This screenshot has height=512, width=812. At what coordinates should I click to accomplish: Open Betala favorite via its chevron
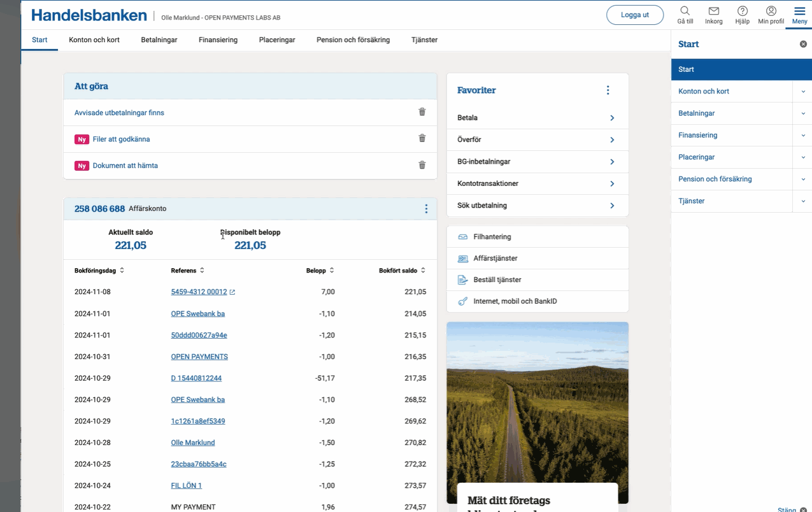[x=612, y=118]
